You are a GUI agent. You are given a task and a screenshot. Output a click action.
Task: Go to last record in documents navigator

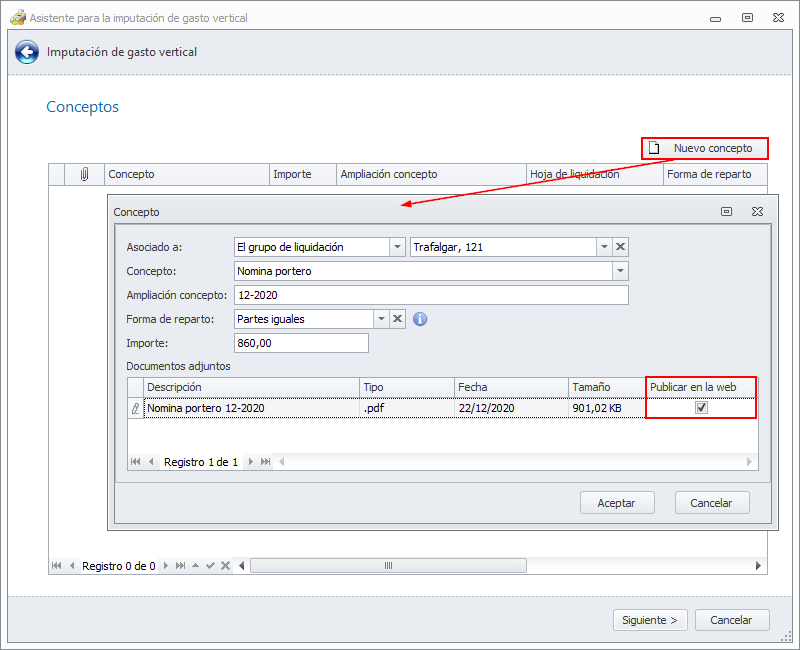pos(265,462)
